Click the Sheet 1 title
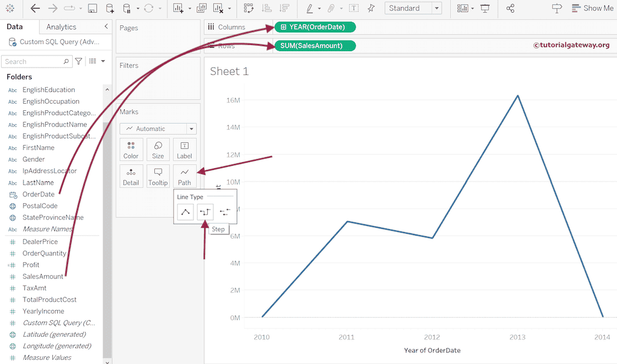The image size is (617, 364). point(229,71)
